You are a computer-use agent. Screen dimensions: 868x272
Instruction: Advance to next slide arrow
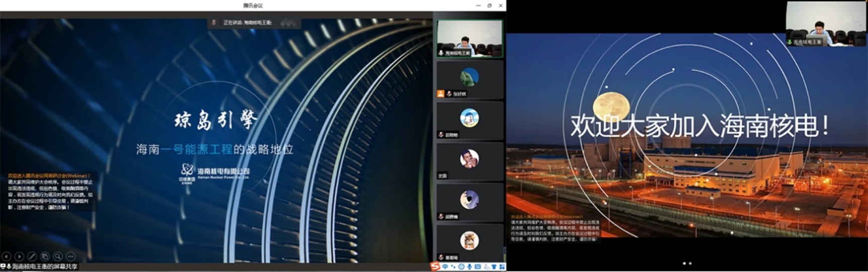pyautogui.click(x=19, y=256)
